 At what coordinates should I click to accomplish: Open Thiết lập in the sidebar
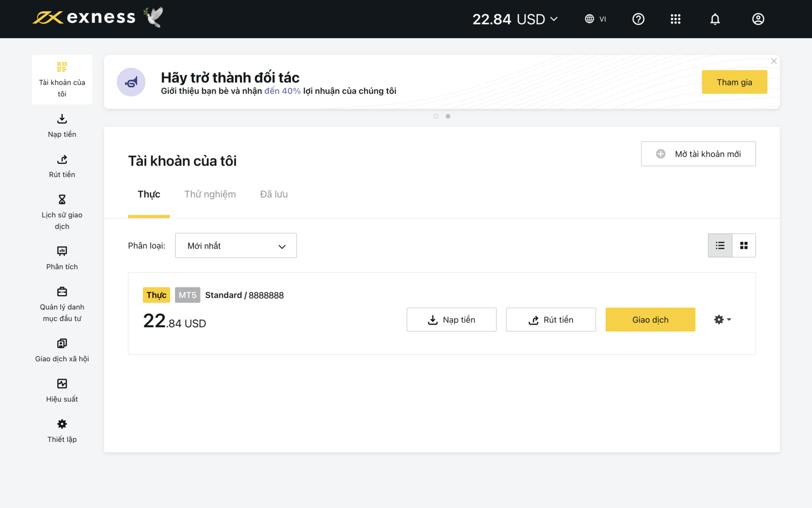coord(62,431)
